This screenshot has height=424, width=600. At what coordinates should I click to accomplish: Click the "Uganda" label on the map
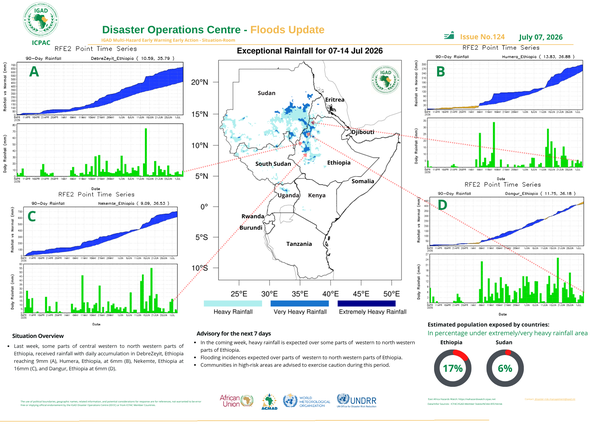[288, 195]
